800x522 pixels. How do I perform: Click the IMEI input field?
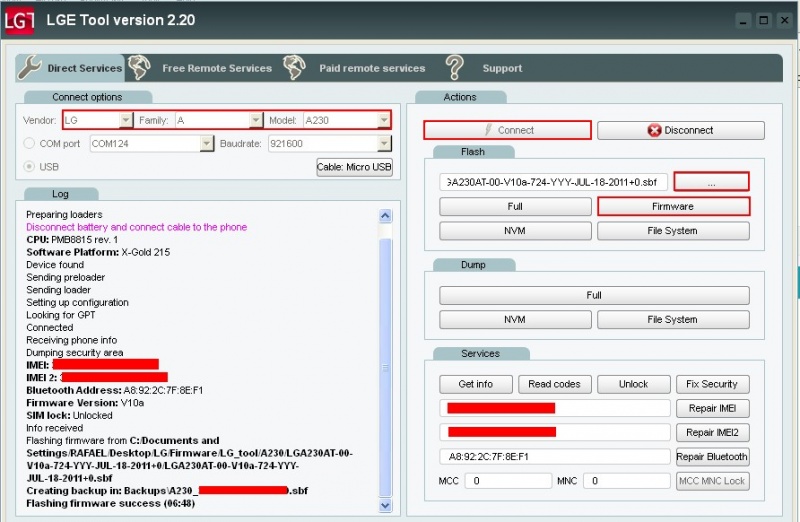(x=555, y=408)
